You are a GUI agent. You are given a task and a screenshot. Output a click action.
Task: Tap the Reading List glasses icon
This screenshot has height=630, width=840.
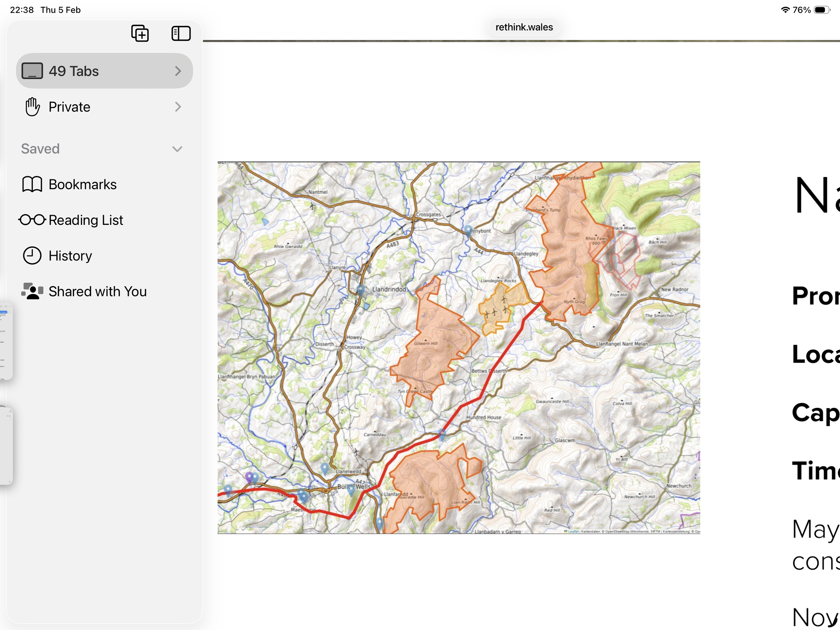[x=32, y=220]
